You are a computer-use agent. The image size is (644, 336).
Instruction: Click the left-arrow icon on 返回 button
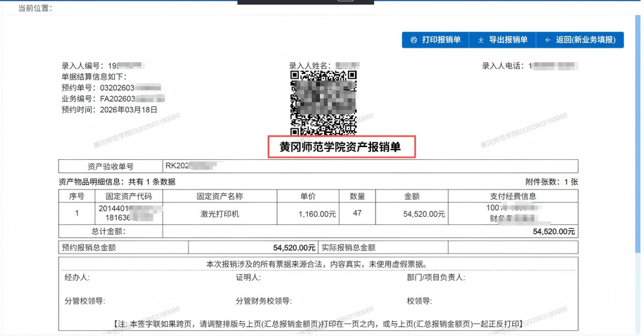tap(547, 40)
